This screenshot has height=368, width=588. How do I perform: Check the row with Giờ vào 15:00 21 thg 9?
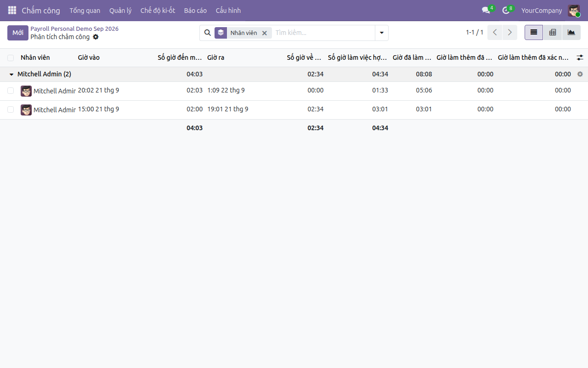(11, 109)
